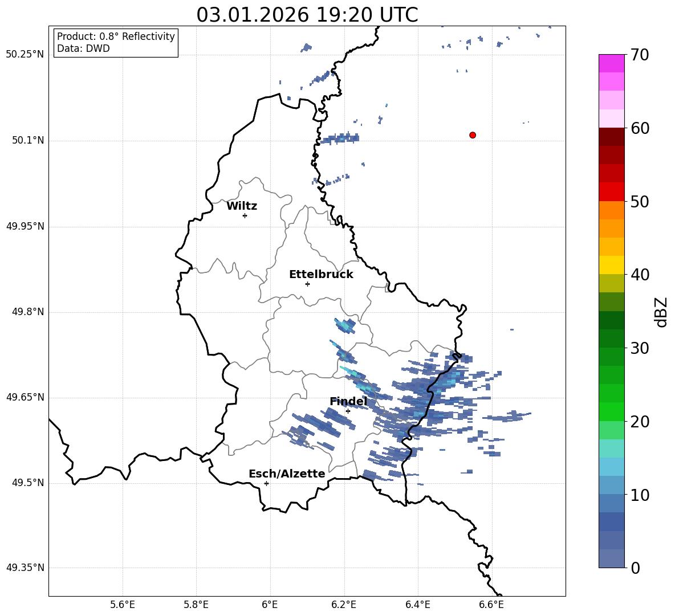
Task: Click the Data: DWD text
Action: tap(83, 48)
